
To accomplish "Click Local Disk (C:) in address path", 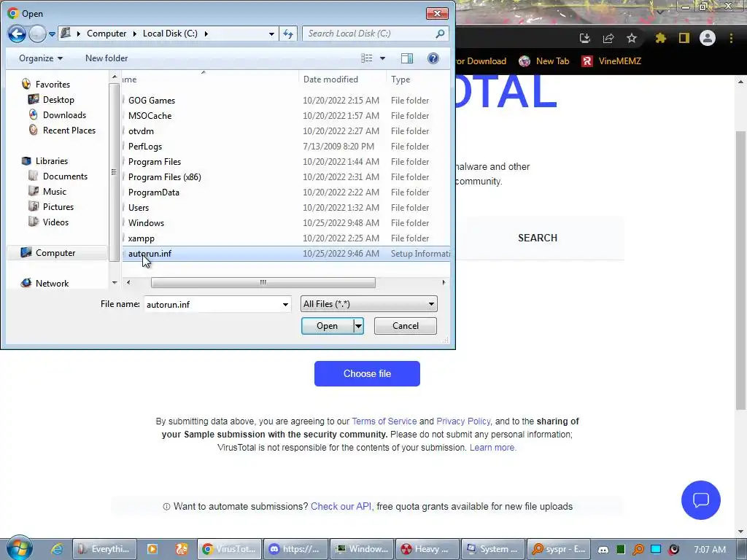I will 170,34.
